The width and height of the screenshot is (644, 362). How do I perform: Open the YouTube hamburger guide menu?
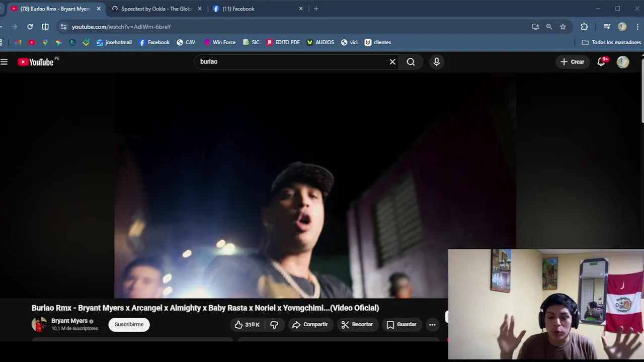pos(4,62)
